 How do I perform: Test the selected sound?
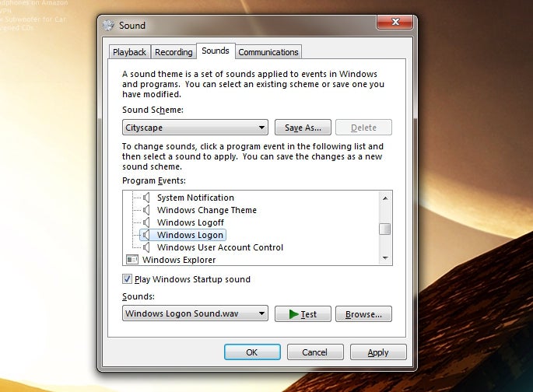[303, 314]
